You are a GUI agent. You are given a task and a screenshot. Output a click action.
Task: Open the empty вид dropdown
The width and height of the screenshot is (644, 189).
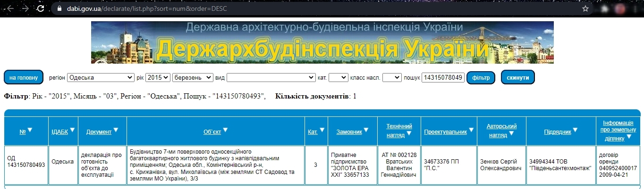click(271, 77)
